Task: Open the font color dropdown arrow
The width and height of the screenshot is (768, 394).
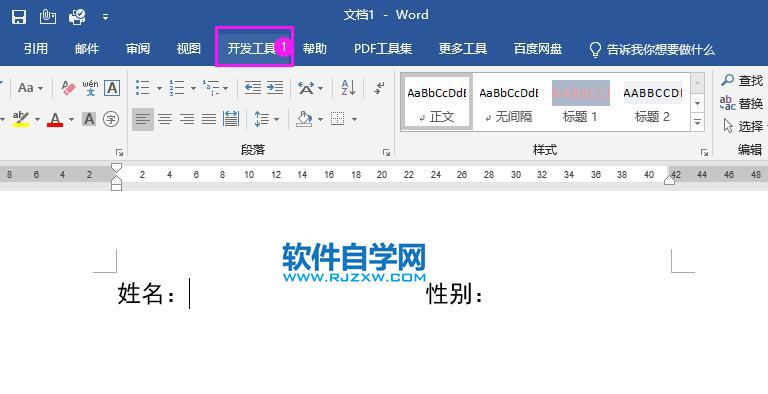Action: click(x=72, y=119)
